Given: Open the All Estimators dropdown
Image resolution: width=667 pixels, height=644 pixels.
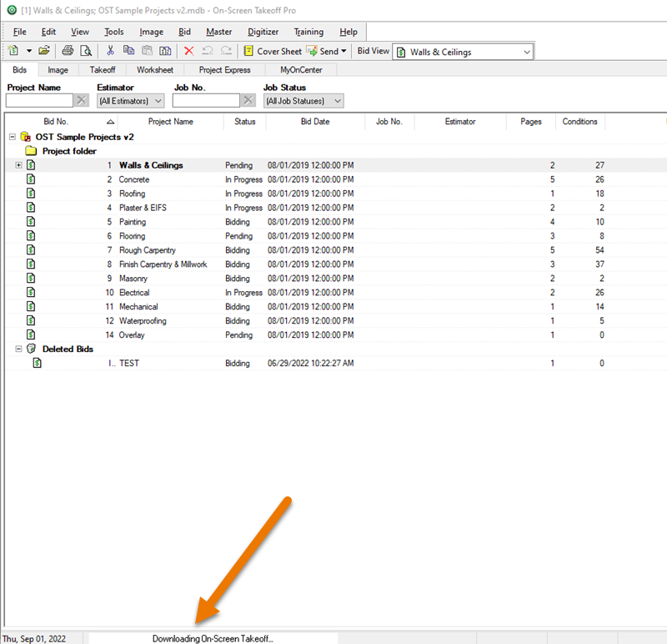Looking at the screenshot, I should (x=130, y=101).
